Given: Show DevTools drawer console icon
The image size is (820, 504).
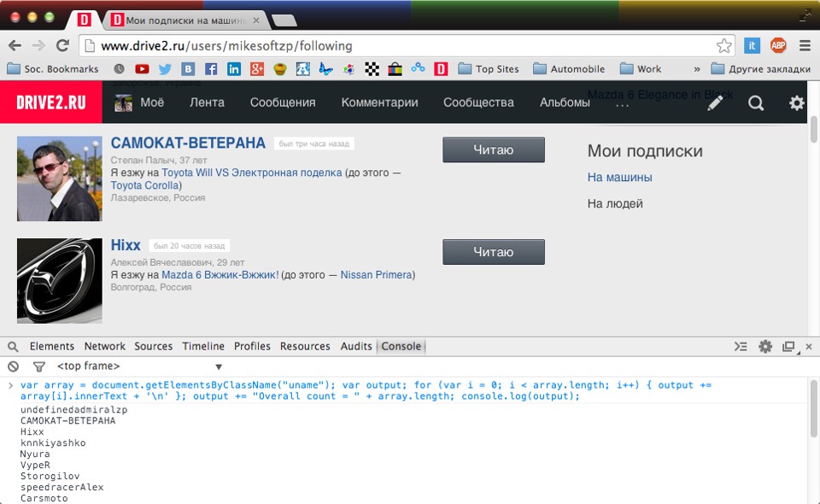Looking at the screenshot, I should pos(741,347).
